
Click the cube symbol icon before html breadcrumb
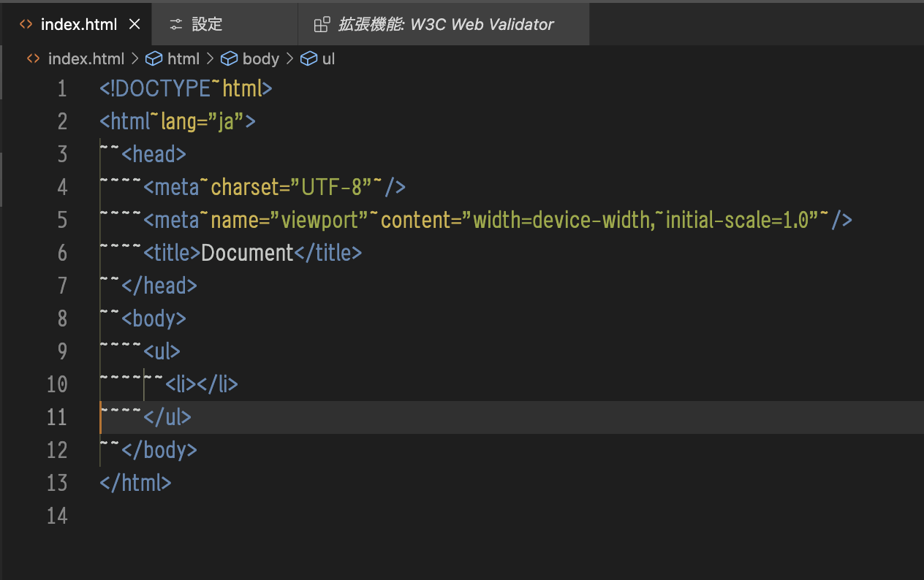click(x=154, y=58)
